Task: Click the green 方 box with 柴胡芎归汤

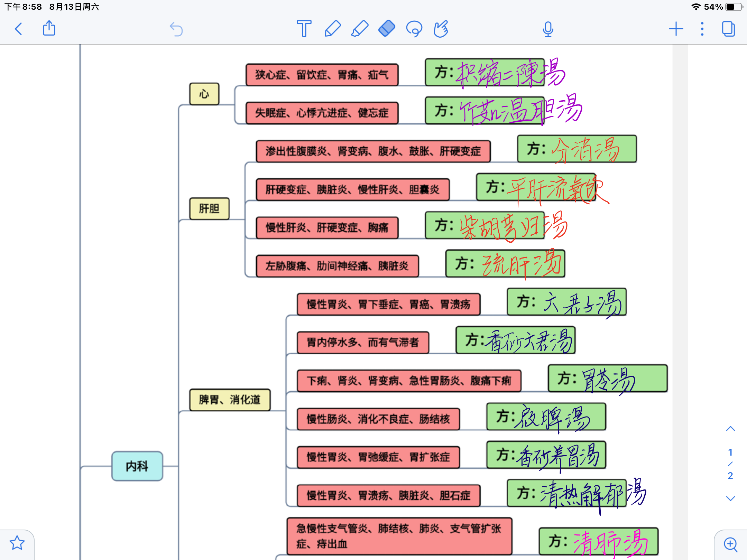Action: [485, 225]
